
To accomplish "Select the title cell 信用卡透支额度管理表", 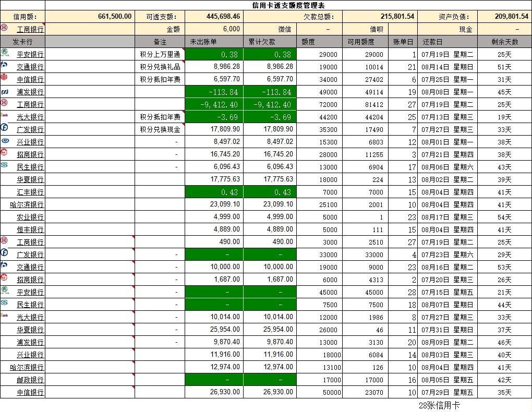I will 288,5.
